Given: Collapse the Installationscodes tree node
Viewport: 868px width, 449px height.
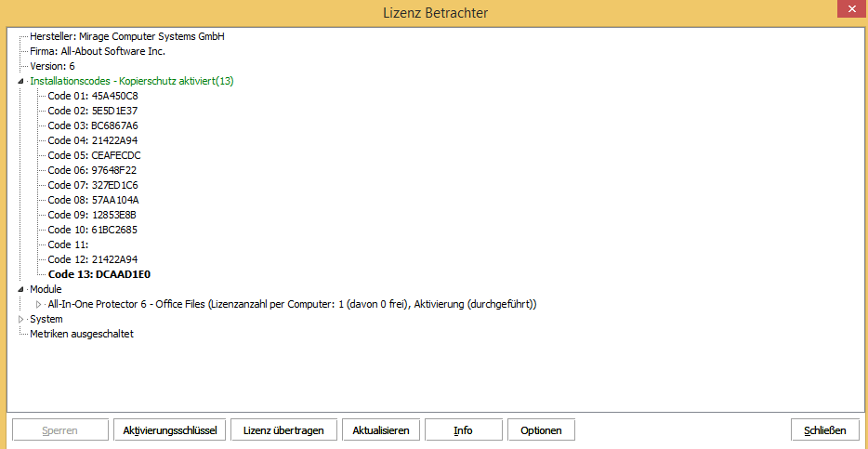Looking at the screenshot, I should 21,82.
